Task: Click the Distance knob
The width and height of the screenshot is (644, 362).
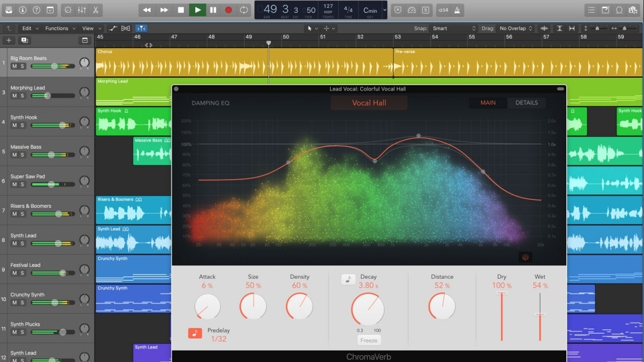Action: [x=442, y=306]
